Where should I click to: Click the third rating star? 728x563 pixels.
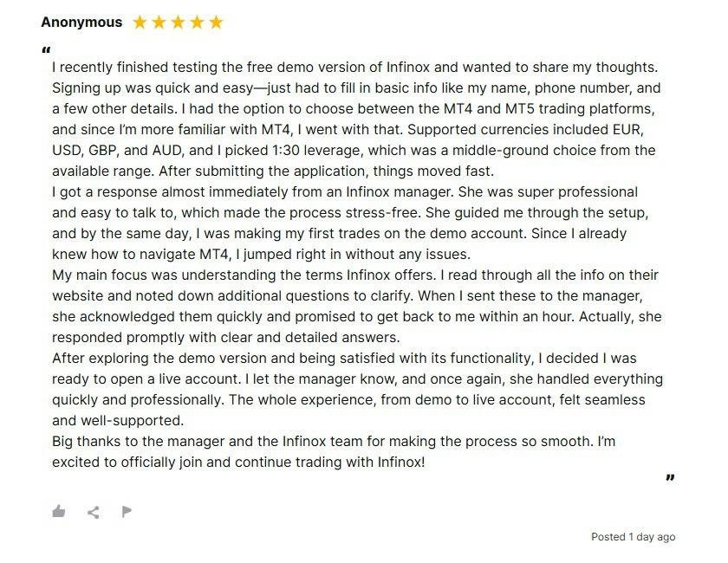click(x=179, y=23)
